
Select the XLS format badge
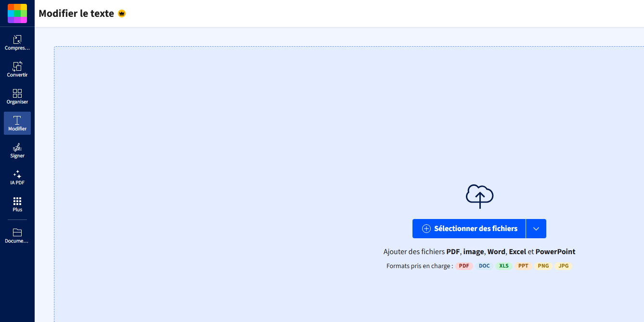click(x=503, y=265)
